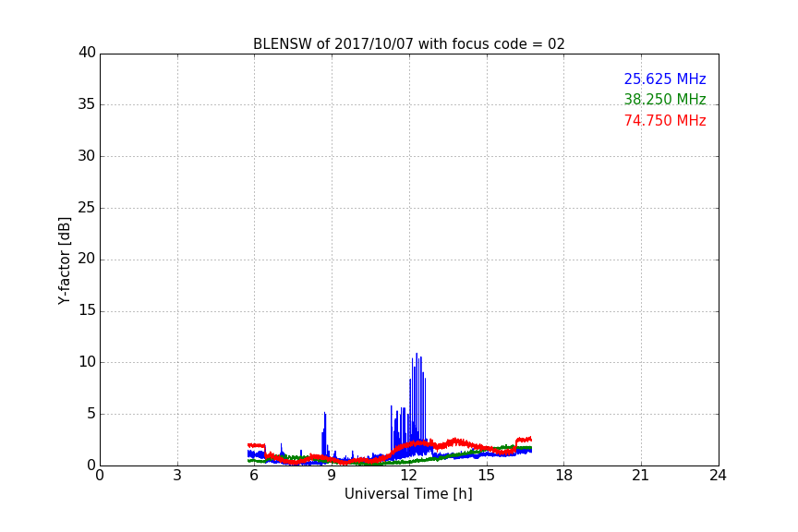Viewport: 798px width, 532px height.
Task: Click the 'Y-factor [dB]' axis label
Action: (x=64, y=260)
